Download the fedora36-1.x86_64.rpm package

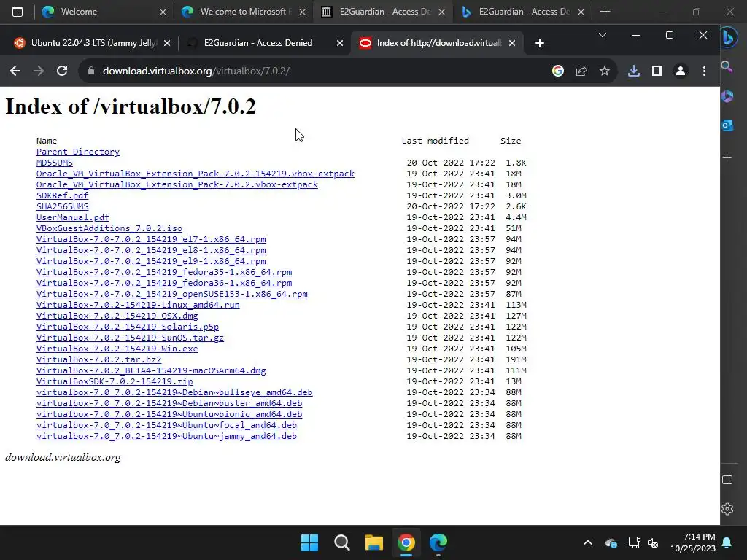[164, 283]
